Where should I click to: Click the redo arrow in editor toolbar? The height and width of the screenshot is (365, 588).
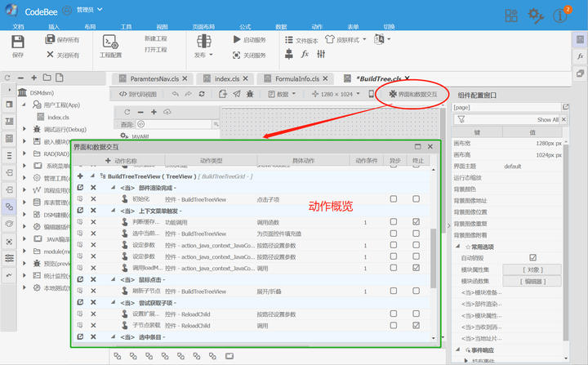(189, 94)
